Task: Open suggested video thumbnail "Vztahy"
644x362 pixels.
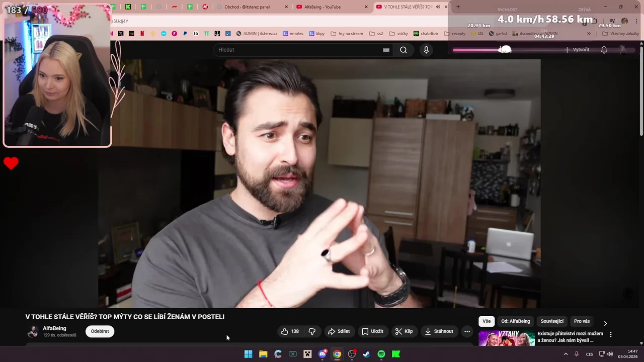Action: point(507,338)
